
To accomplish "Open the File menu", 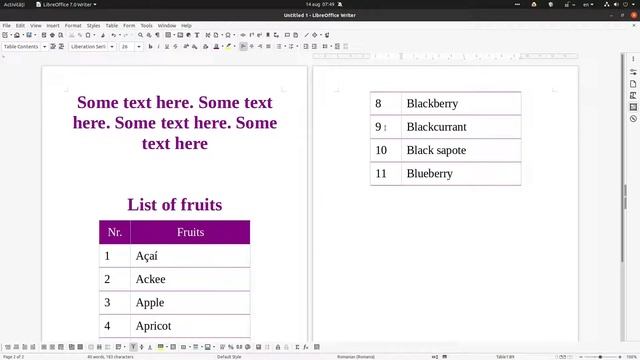I will coord(7,25).
